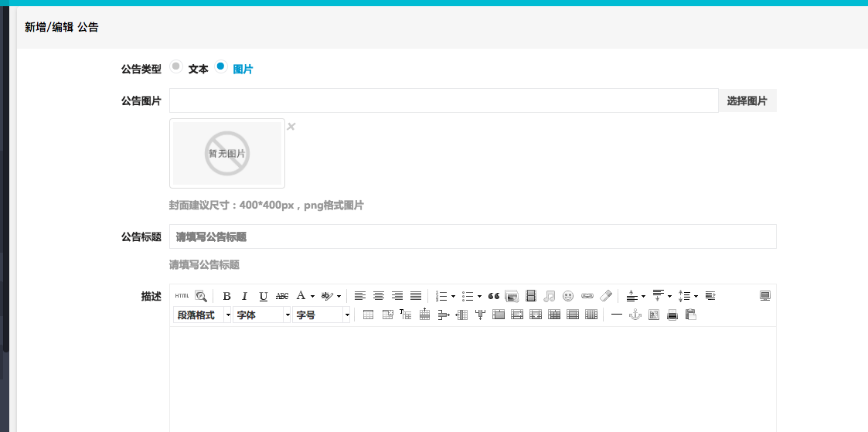Viewport: 868px width, 432px height.
Task: Expand line height arrow dropdown
Action: pyautogui.click(x=696, y=297)
